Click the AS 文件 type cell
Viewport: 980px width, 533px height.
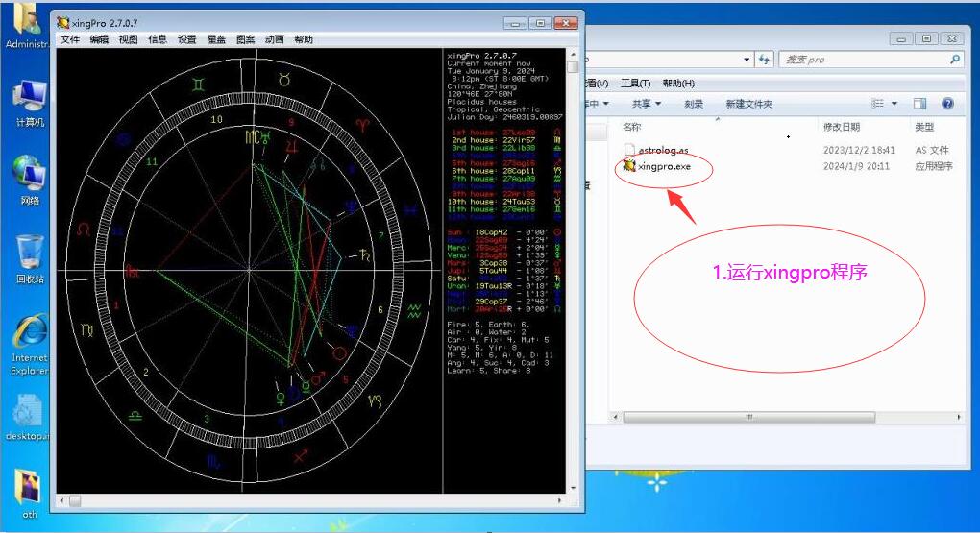(932, 150)
